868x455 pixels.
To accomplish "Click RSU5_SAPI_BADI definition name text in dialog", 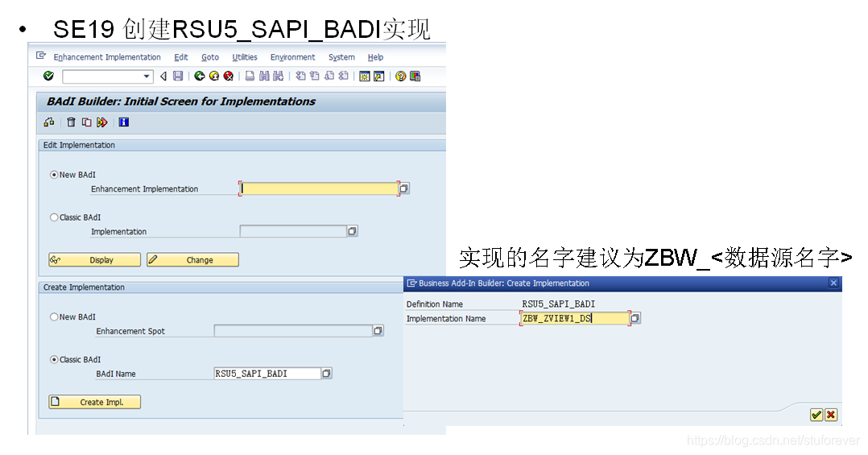I will 559,304.
